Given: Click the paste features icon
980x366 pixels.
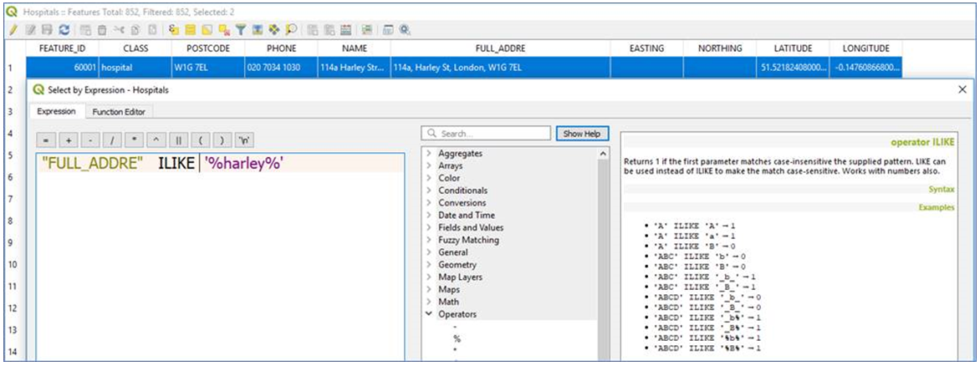Looking at the screenshot, I should pyautogui.click(x=152, y=29).
